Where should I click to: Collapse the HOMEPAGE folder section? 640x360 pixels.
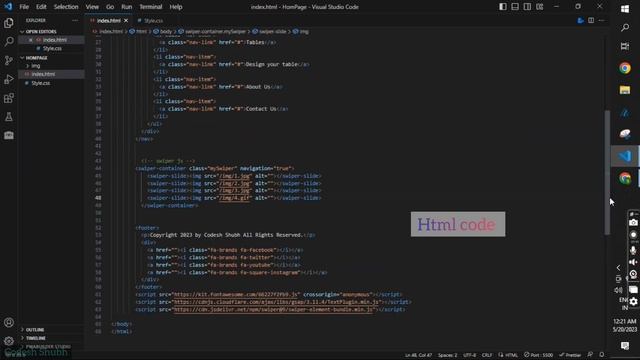click(x=51, y=58)
